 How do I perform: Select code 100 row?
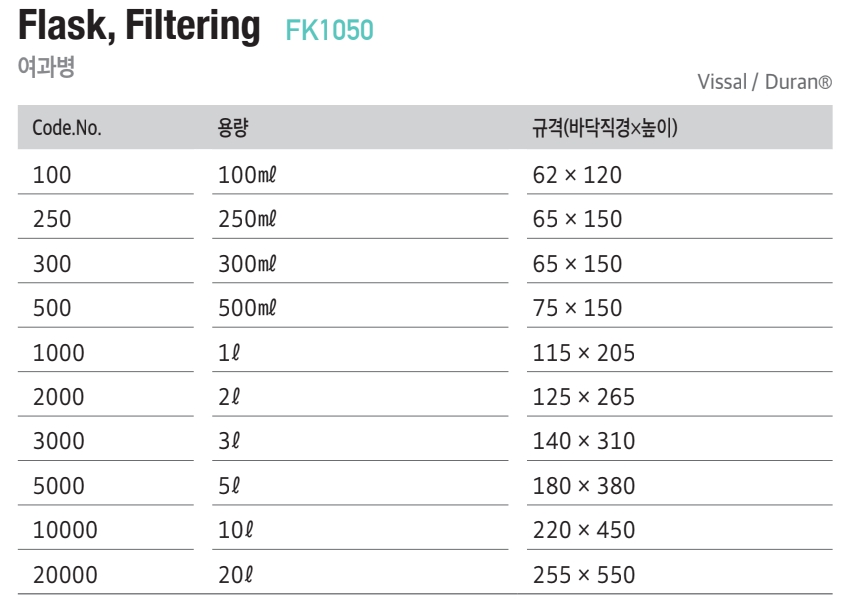(425, 175)
